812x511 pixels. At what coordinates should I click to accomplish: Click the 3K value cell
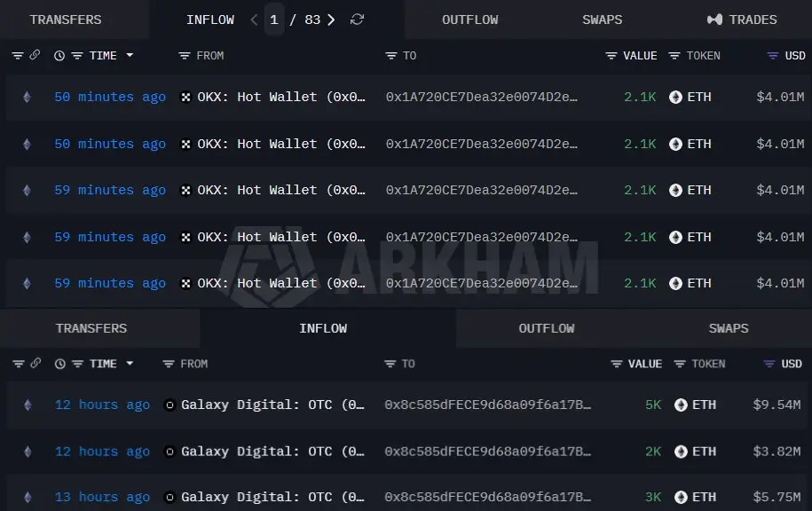tap(653, 497)
